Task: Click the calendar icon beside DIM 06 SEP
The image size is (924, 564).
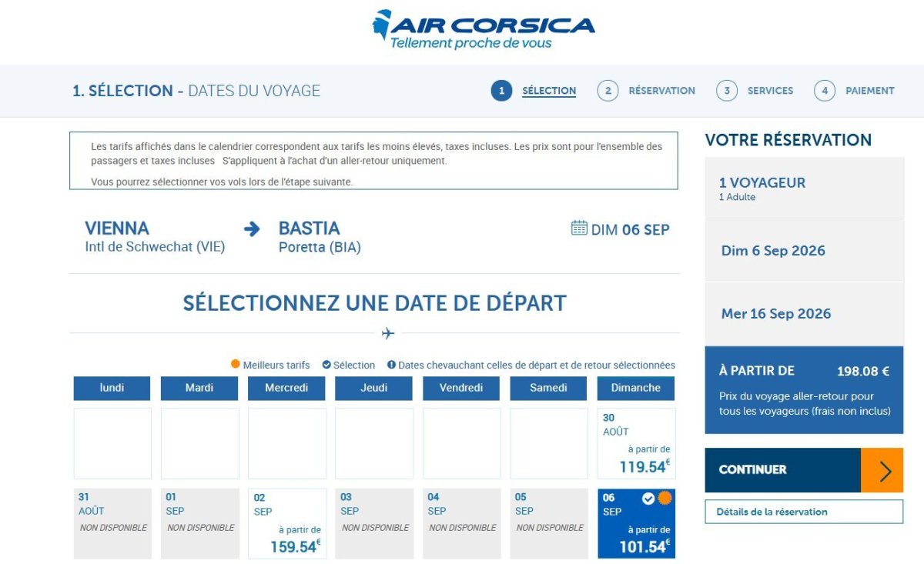Action: click(x=579, y=228)
